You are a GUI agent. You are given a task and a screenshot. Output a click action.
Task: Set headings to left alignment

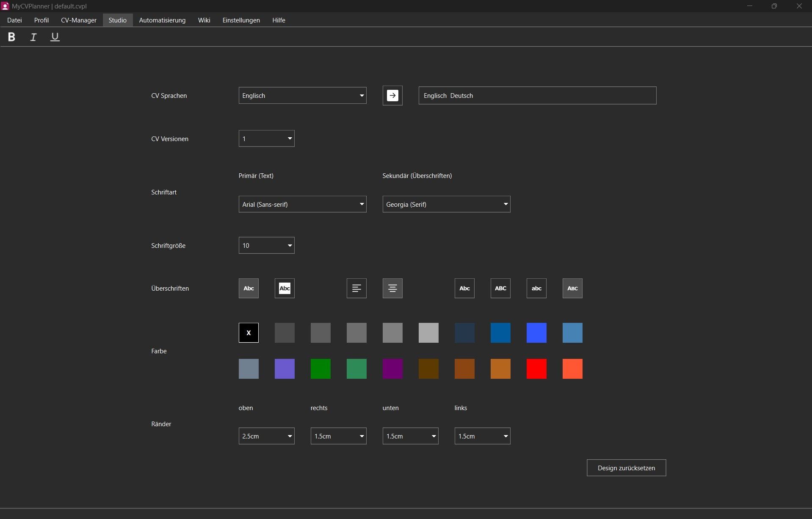tap(356, 289)
